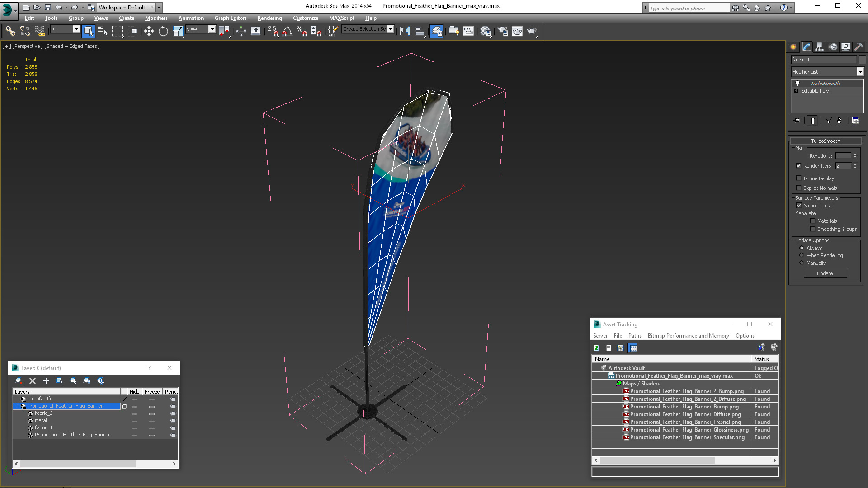Switch to the Create command panel
868x488 pixels.
(x=793, y=47)
